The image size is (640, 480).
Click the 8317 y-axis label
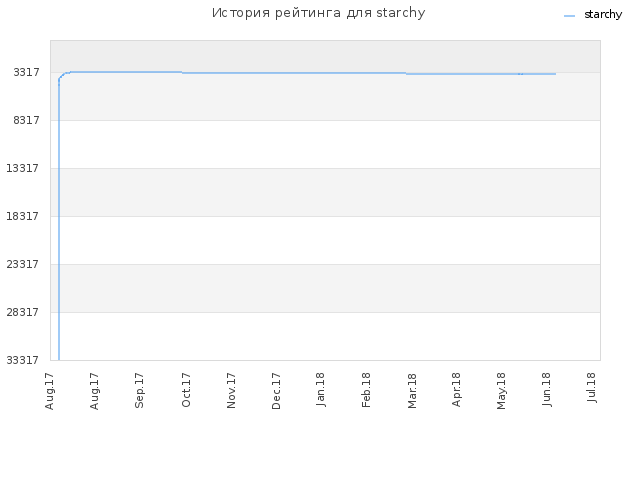tap(27, 120)
